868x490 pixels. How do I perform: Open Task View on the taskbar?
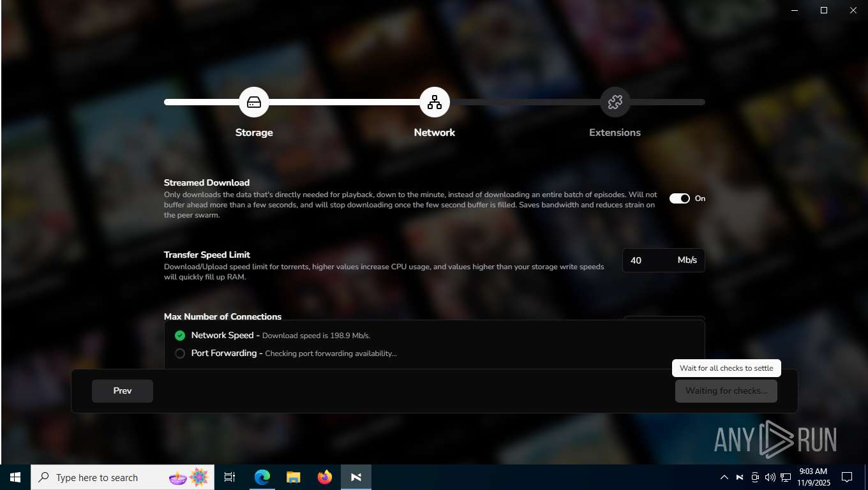[230, 477]
